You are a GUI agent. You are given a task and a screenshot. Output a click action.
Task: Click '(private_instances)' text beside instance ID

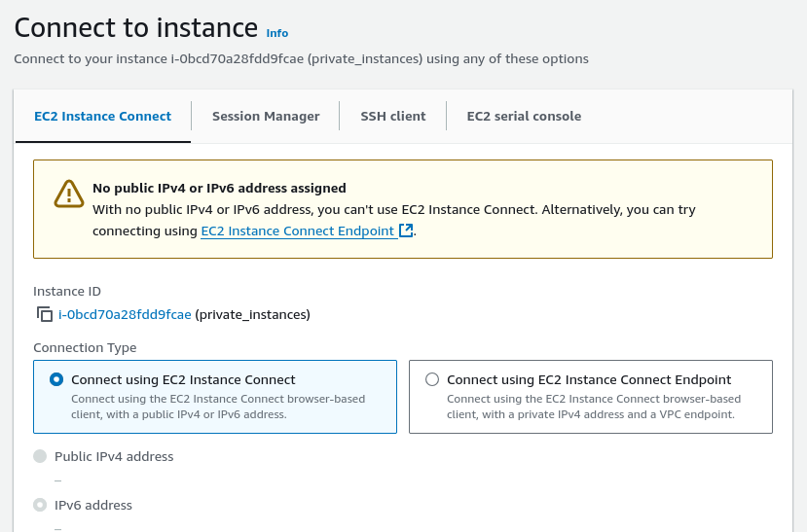click(x=253, y=314)
